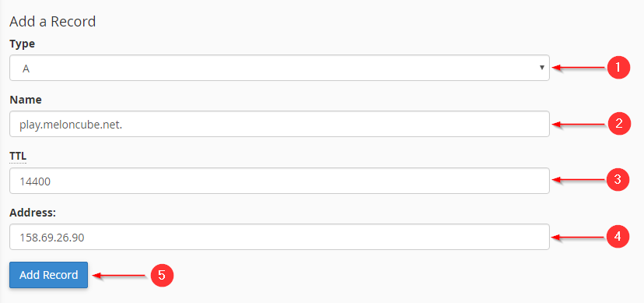
Task: Click the 'Add a Record' heading
Action: [x=53, y=21]
